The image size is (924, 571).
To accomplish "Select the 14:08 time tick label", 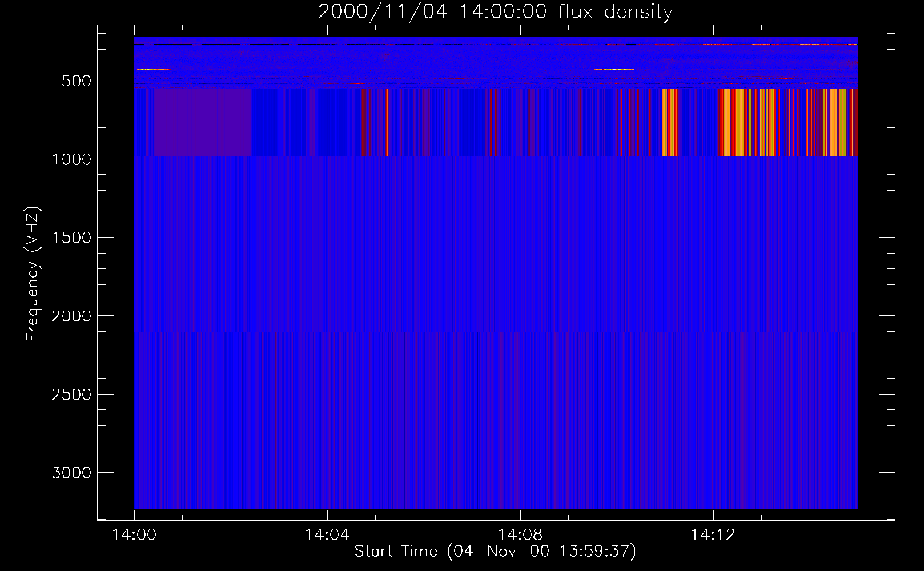I will 520,535.
